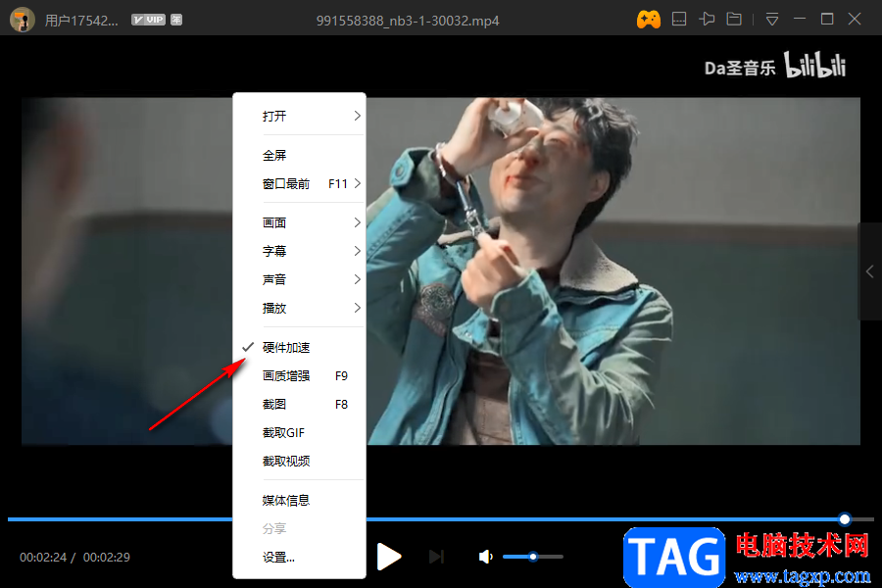Select 全屏 from the context menu
This screenshot has height=588, width=882.
[299, 155]
